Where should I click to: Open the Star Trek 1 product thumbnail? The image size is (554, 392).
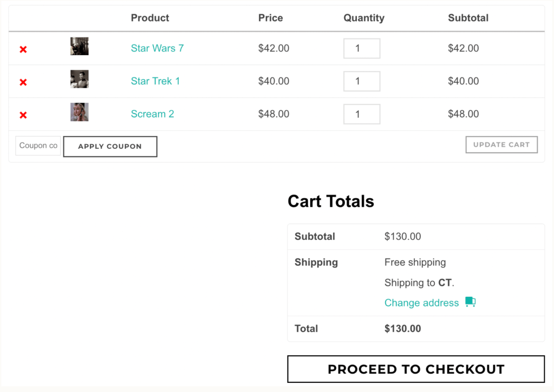79,79
